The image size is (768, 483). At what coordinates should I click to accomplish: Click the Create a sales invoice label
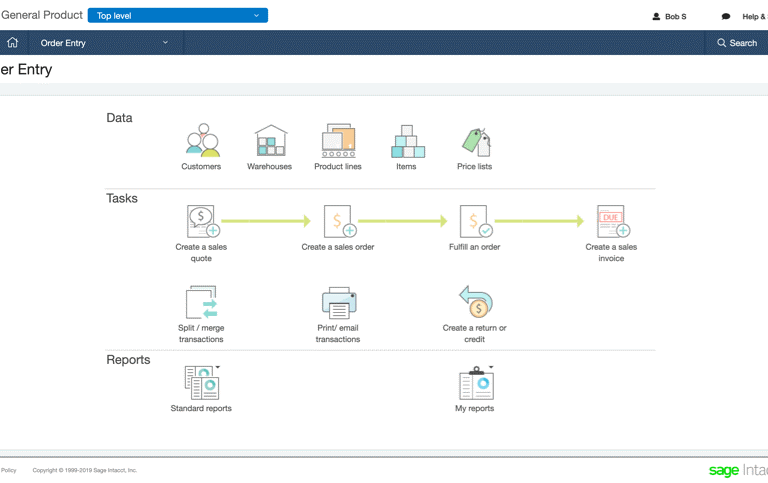611,253
